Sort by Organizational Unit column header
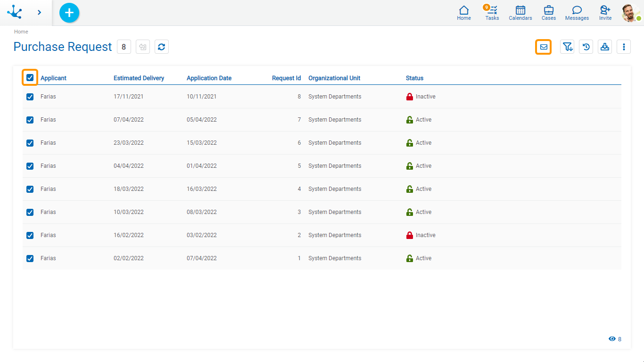Viewport: 644px width, 362px height. point(334,78)
